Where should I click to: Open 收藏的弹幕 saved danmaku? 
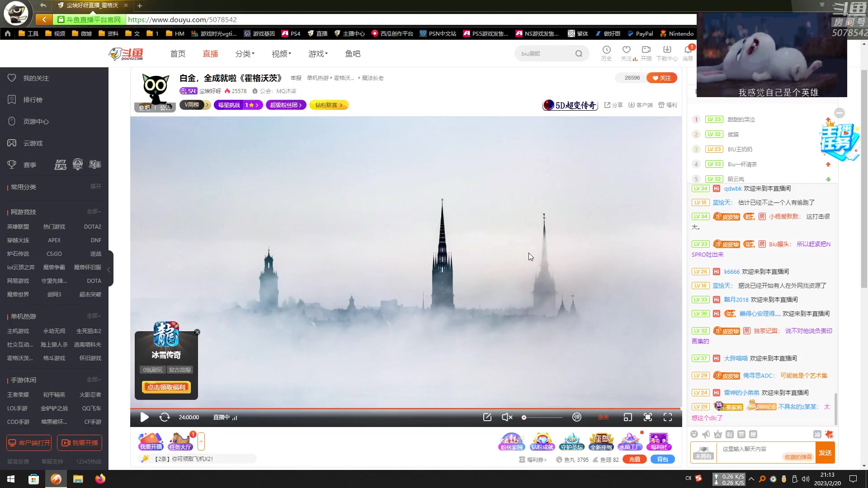[798, 457]
